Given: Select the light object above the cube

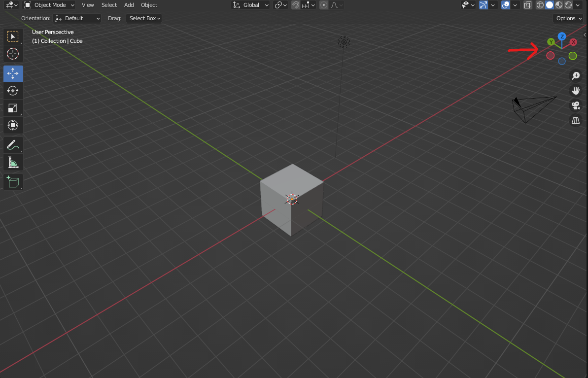Looking at the screenshot, I should [344, 42].
